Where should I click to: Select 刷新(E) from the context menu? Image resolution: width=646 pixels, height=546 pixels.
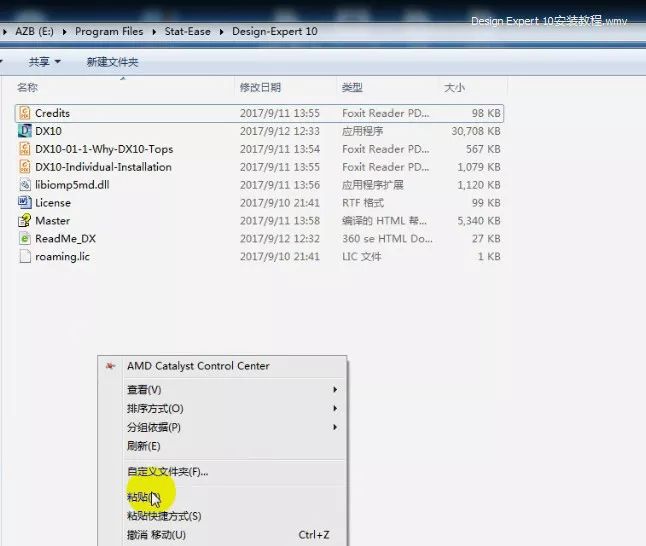[222, 446]
